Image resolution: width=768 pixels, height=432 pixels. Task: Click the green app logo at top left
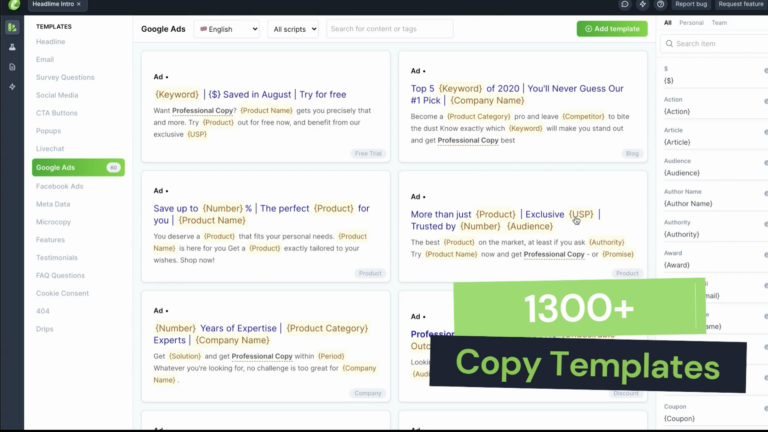click(x=14, y=5)
